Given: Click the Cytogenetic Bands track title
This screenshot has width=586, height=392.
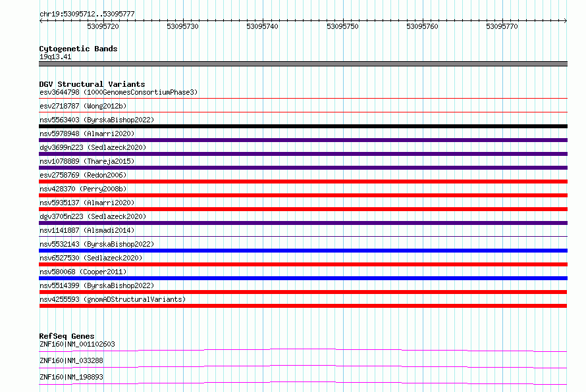Looking at the screenshot, I should [78, 49].
